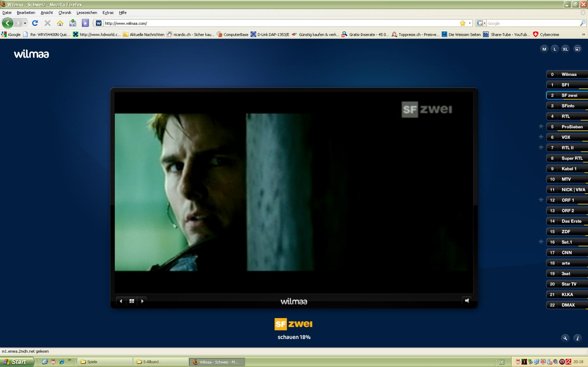Switch to S-Album1 taskbar window

coord(161,362)
